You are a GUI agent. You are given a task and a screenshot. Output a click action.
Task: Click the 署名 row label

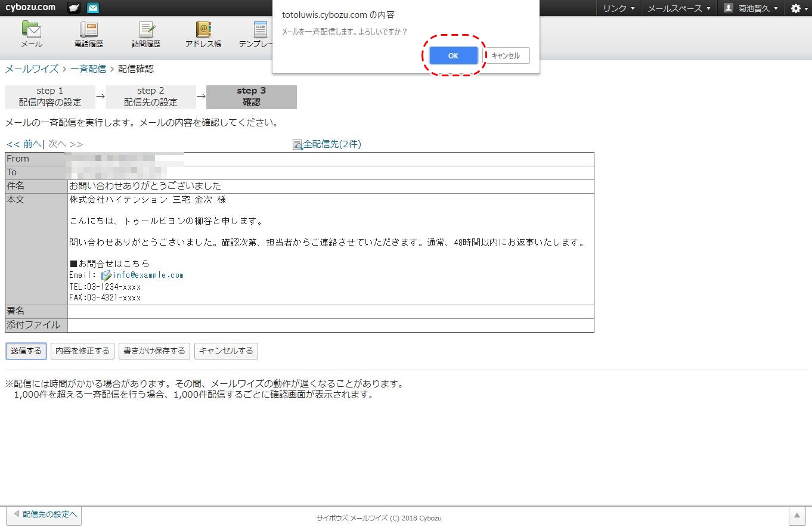click(x=36, y=312)
